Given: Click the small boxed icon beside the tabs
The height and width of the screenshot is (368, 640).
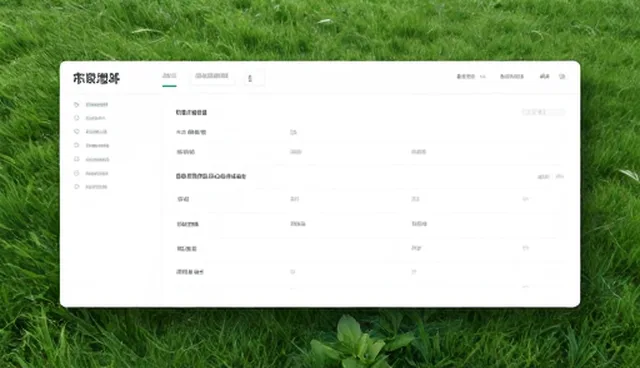Looking at the screenshot, I should (255, 78).
